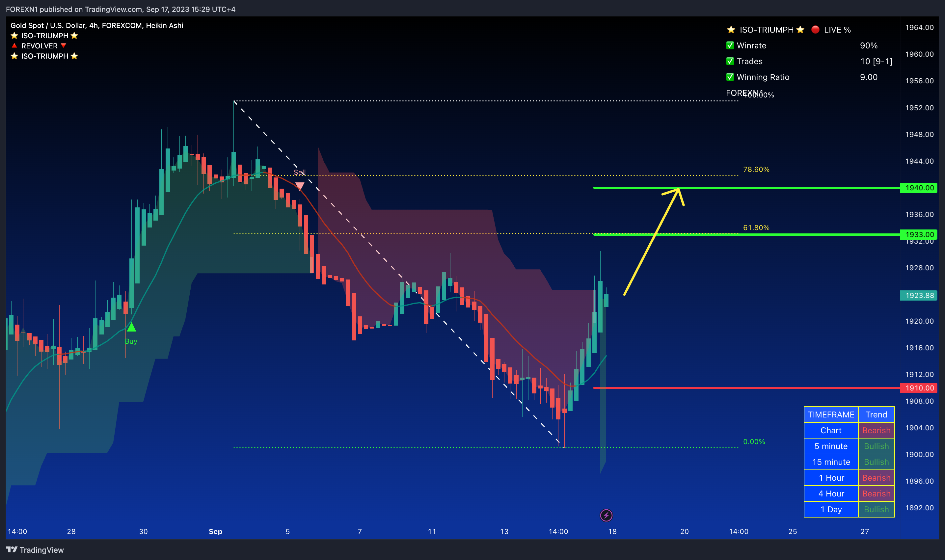Click the Bearish trend cell for Chart row
Screen dimensions: 945x560
[876, 430]
